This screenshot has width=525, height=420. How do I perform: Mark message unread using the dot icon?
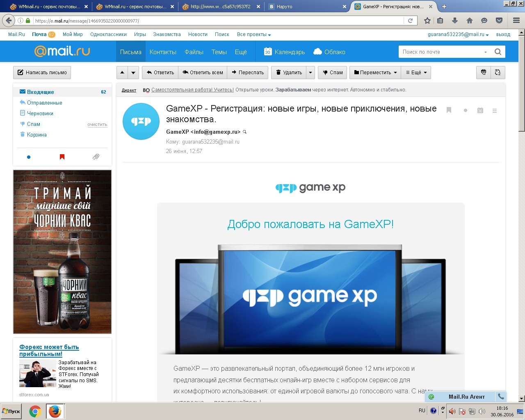[466, 110]
